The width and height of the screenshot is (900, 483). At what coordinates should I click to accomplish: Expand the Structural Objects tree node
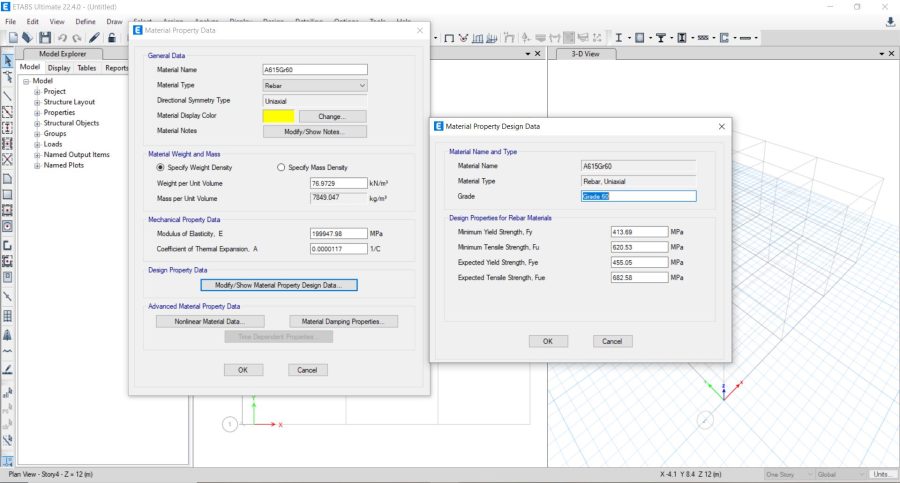click(x=37, y=123)
